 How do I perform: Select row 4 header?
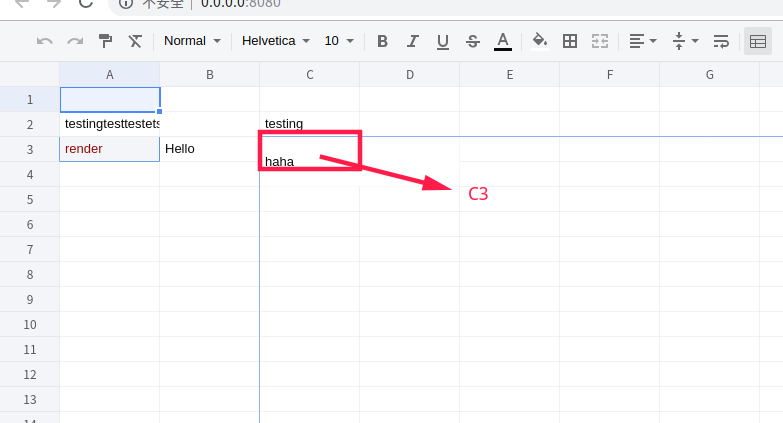click(x=30, y=174)
